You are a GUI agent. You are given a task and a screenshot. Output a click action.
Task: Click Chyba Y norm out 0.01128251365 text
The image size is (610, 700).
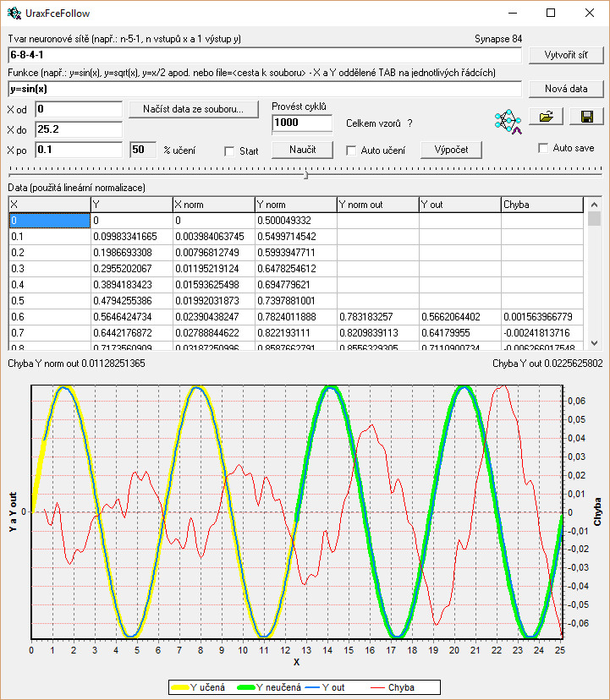[x=76, y=364]
